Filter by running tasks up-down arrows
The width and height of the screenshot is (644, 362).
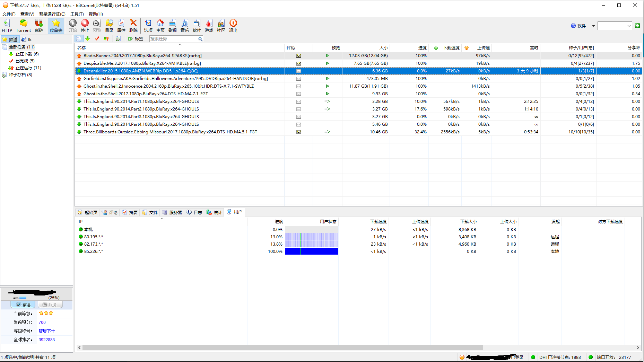(x=106, y=39)
